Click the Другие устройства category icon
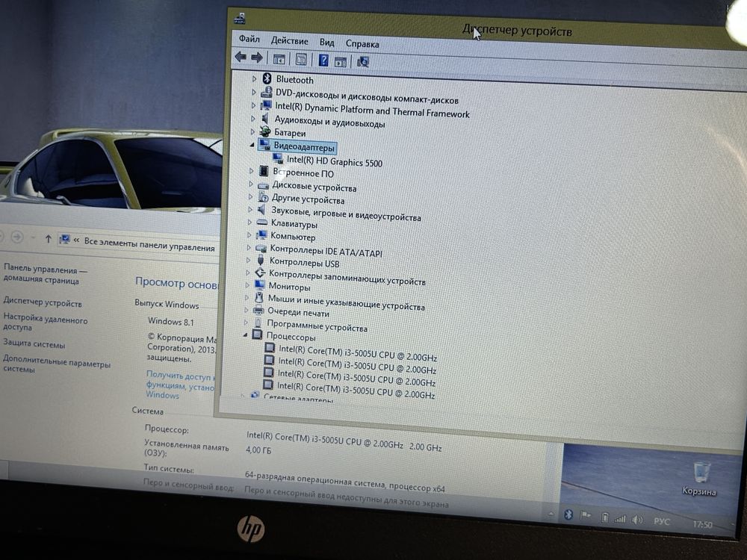Image resolution: width=747 pixels, height=560 pixels. pyautogui.click(x=263, y=196)
